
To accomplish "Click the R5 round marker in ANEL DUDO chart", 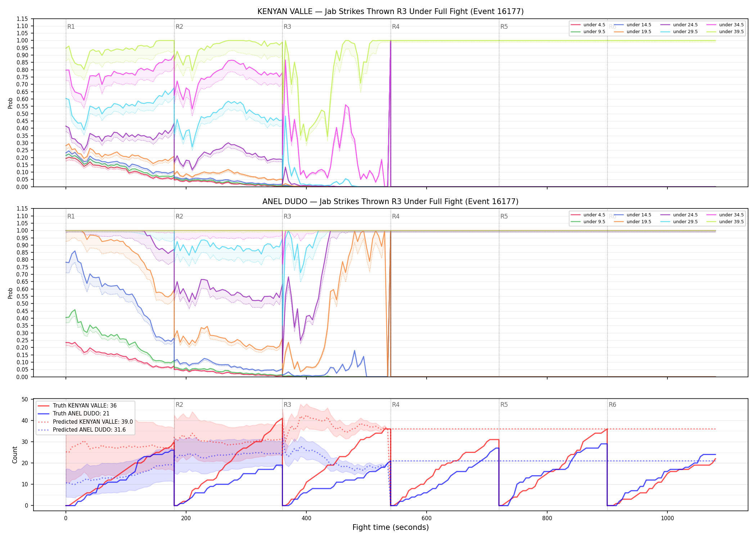I will (x=504, y=216).
